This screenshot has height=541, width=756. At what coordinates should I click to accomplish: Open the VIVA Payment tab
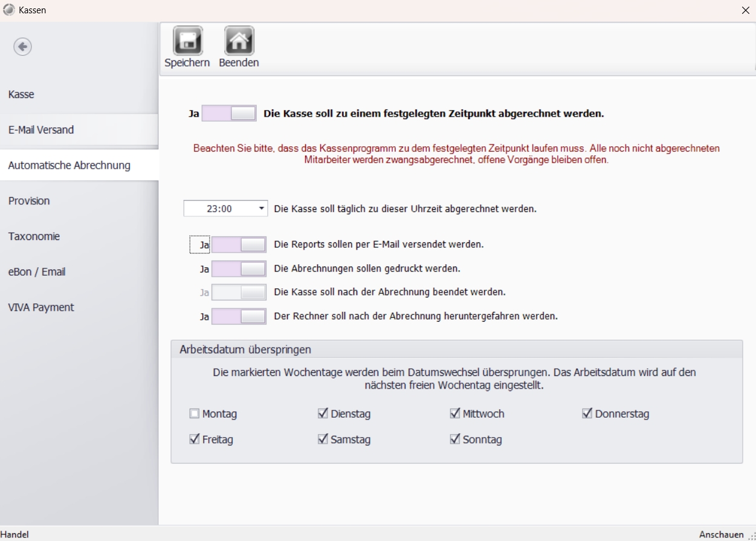pos(41,307)
